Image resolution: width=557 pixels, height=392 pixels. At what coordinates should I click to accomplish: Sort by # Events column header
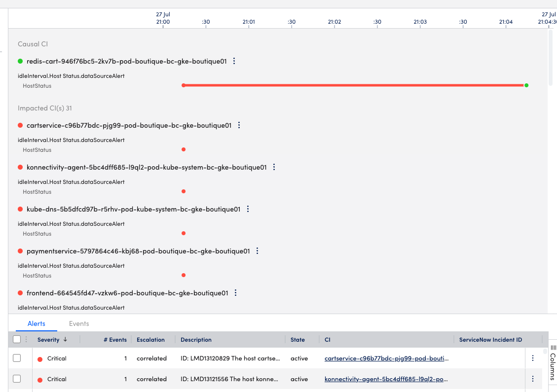(x=115, y=339)
